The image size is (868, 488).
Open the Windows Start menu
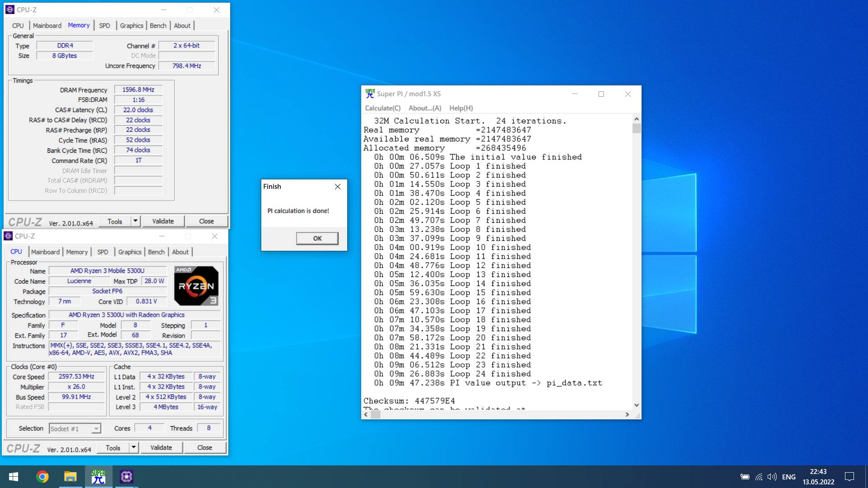[14, 477]
